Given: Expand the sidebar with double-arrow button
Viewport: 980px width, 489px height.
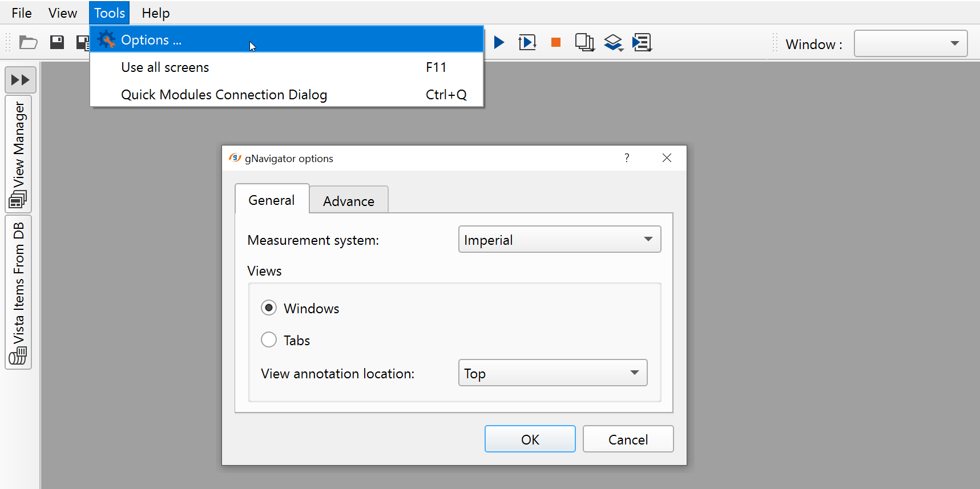Looking at the screenshot, I should [21, 80].
